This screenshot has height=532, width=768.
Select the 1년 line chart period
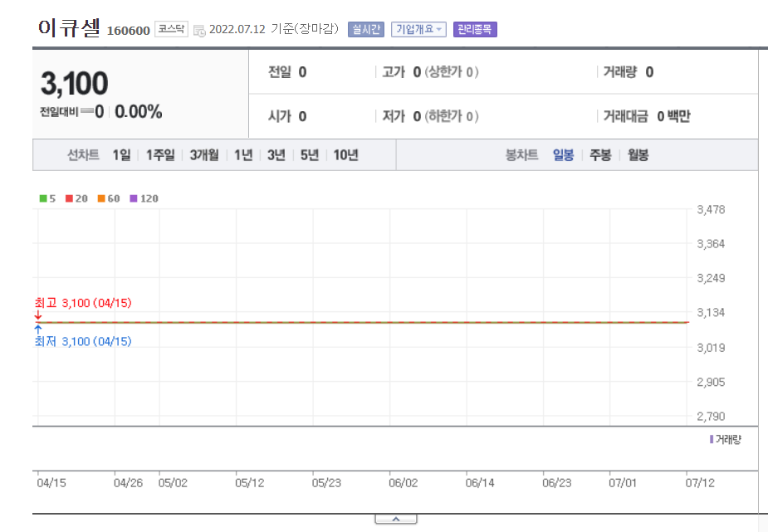[243, 155]
